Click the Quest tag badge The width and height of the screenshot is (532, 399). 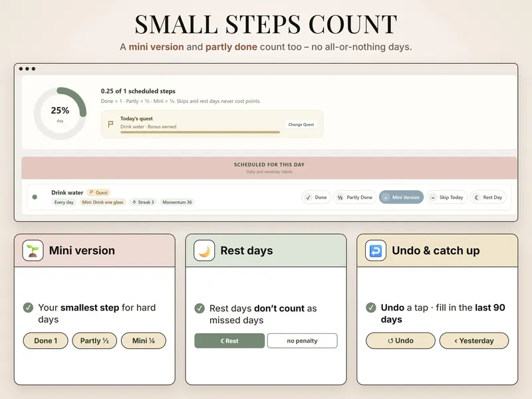click(x=98, y=192)
